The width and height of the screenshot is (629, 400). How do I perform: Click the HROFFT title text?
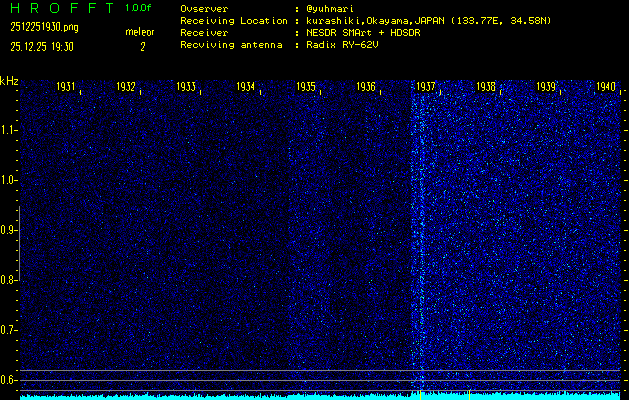[62, 8]
